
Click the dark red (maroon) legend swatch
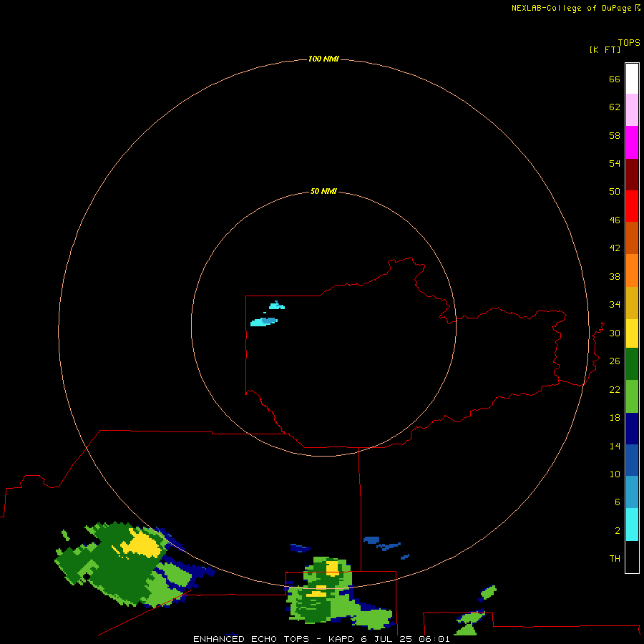click(632, 174)
